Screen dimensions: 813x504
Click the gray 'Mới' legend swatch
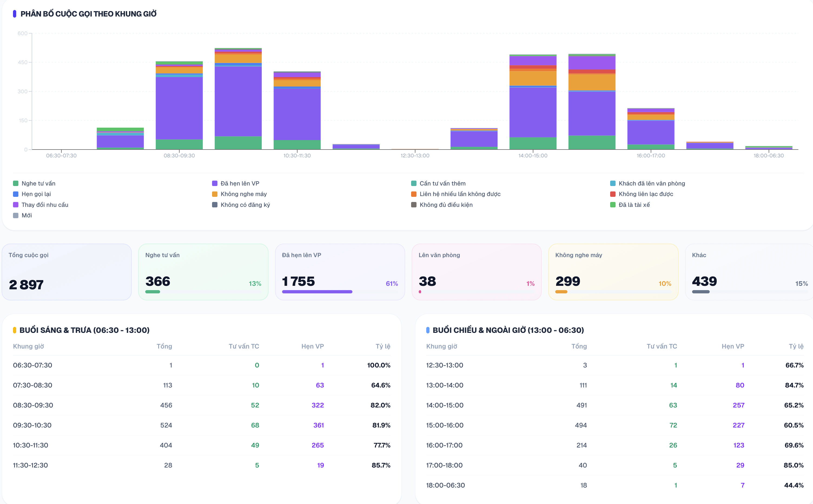tap(15, 215)
